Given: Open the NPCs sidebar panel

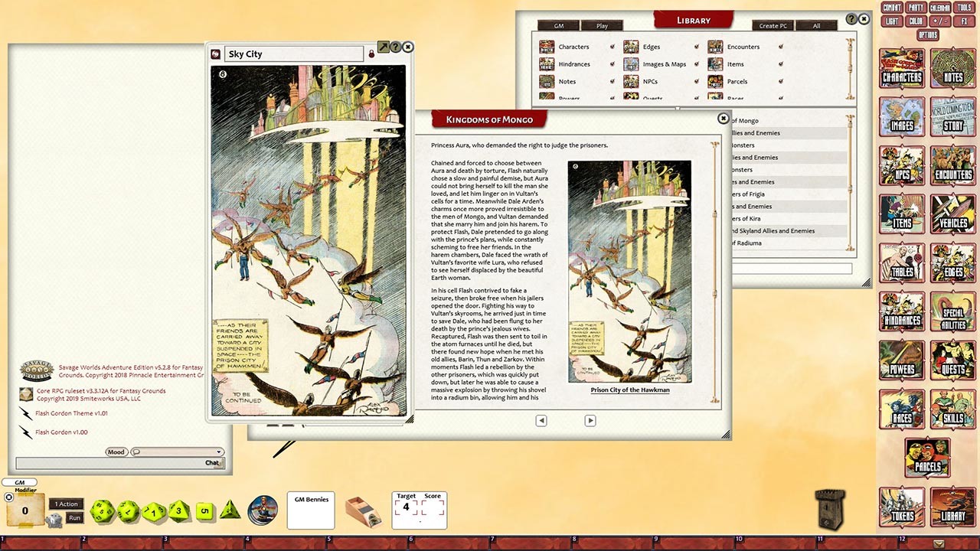Looking at the screenshot, I should pos(901,167).
